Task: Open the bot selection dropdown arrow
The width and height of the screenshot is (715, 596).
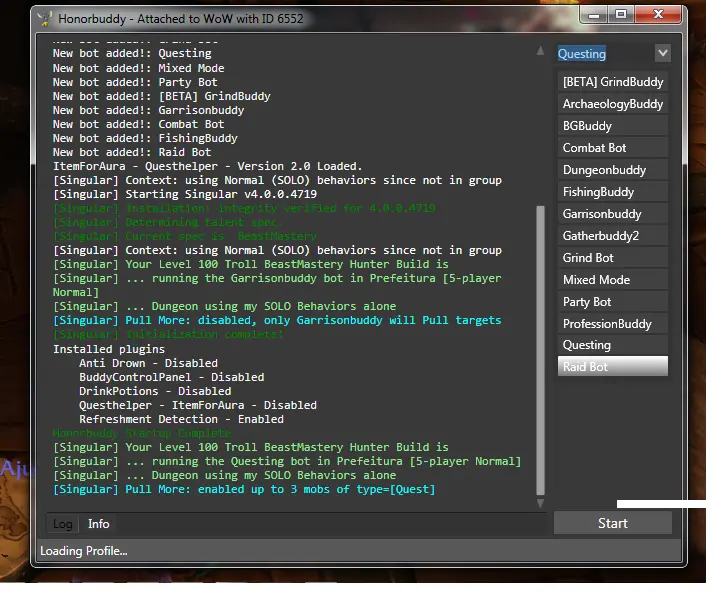Action: coord(663,53)
